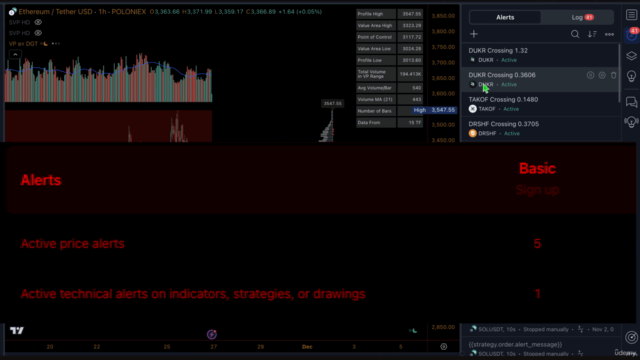Click the green moon icon near price scale
The width and height of the screenshot is (640, 360).
(x=413, y=330)
